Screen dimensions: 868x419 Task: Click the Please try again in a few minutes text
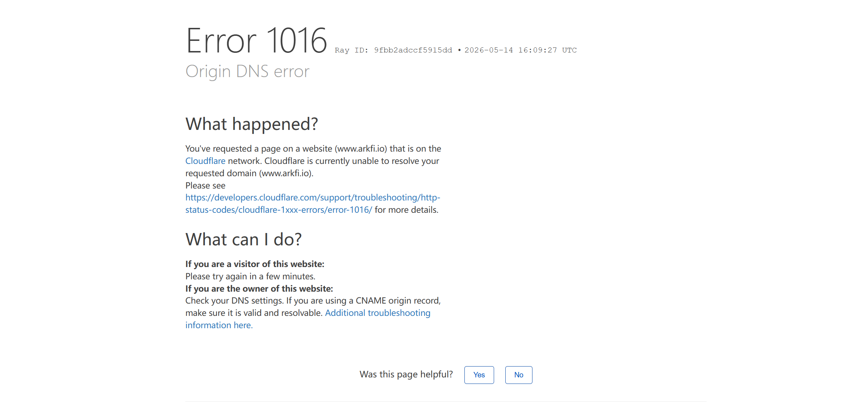click(250, 276)
